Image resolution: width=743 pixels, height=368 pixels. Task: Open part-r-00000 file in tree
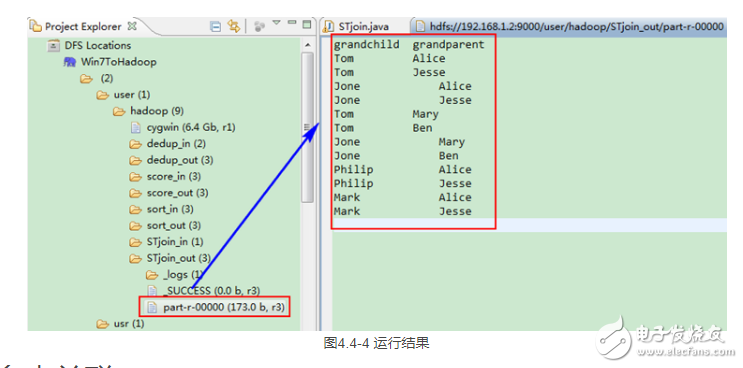click(x=214, y=307)
